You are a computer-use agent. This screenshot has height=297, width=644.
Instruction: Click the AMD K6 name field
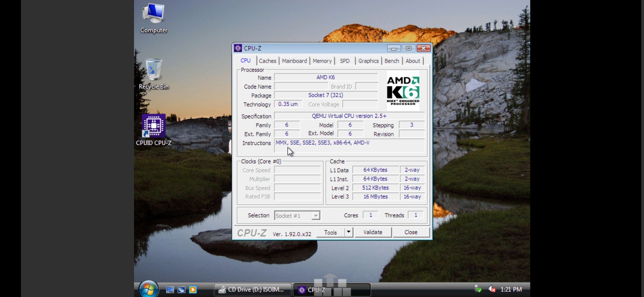[326, 77]
